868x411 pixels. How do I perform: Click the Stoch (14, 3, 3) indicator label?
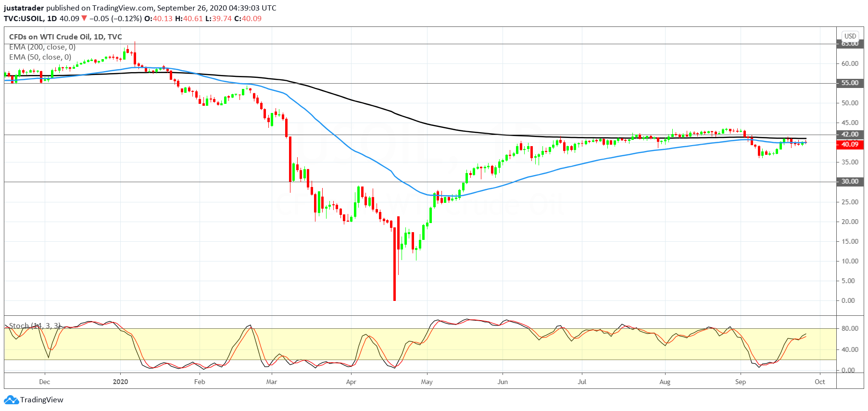pos(35,326)
